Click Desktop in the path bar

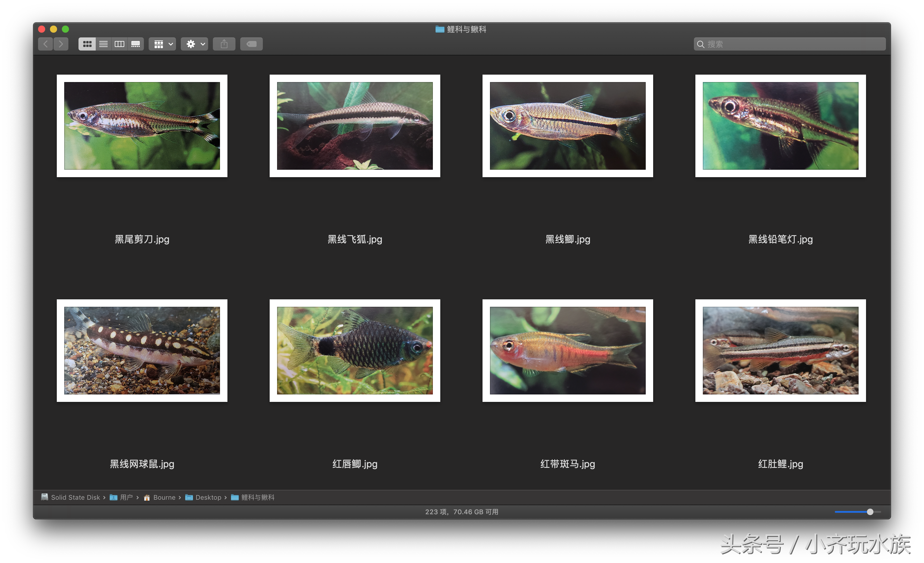(x=204, y=497)
